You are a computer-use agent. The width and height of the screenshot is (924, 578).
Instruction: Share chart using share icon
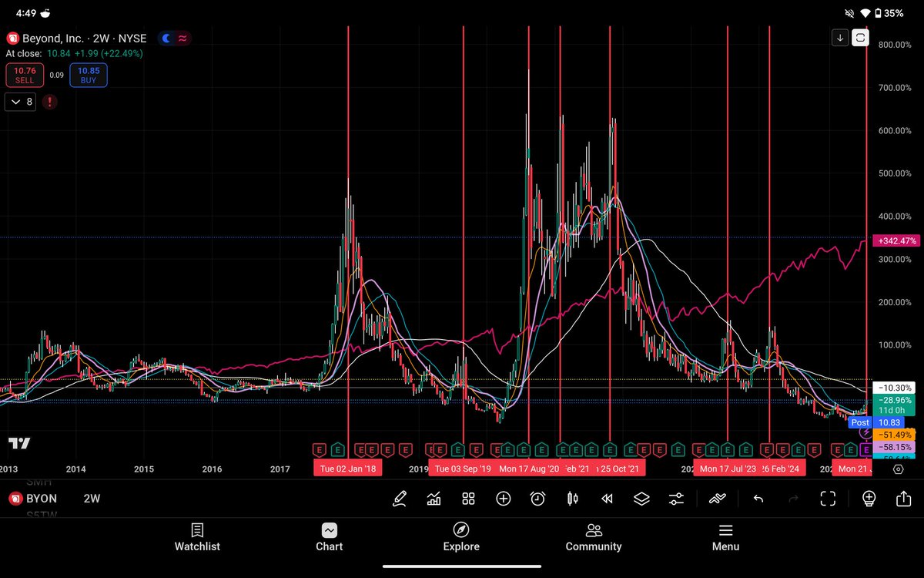tap(903, 499)
